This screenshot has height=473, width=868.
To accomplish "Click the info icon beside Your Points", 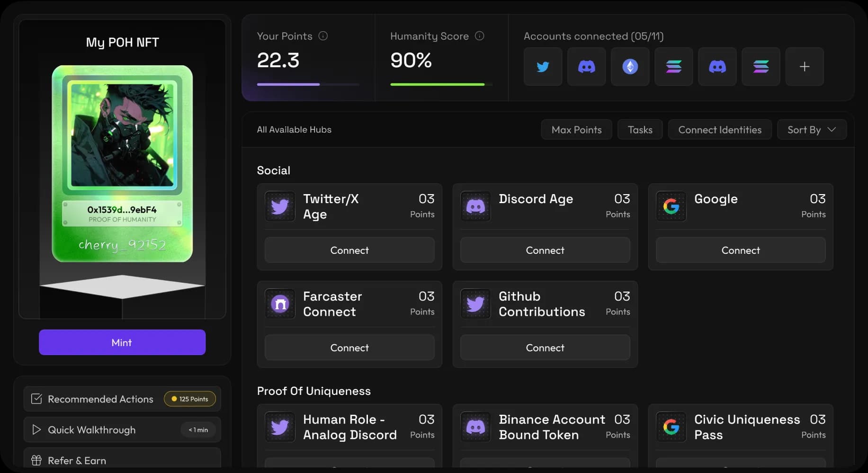I will pos(323,36).
